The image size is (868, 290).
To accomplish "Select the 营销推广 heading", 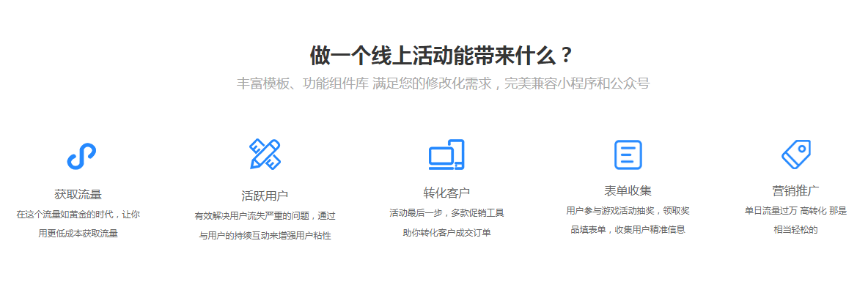I will 795,191.
